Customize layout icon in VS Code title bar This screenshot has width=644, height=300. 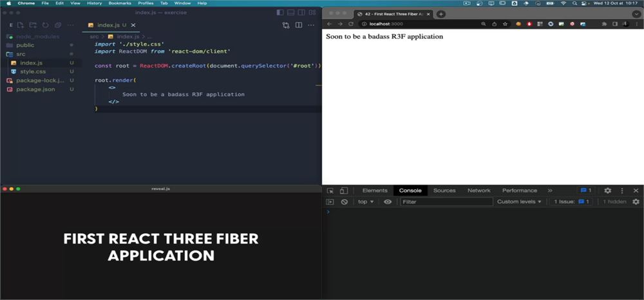(312, 13)
